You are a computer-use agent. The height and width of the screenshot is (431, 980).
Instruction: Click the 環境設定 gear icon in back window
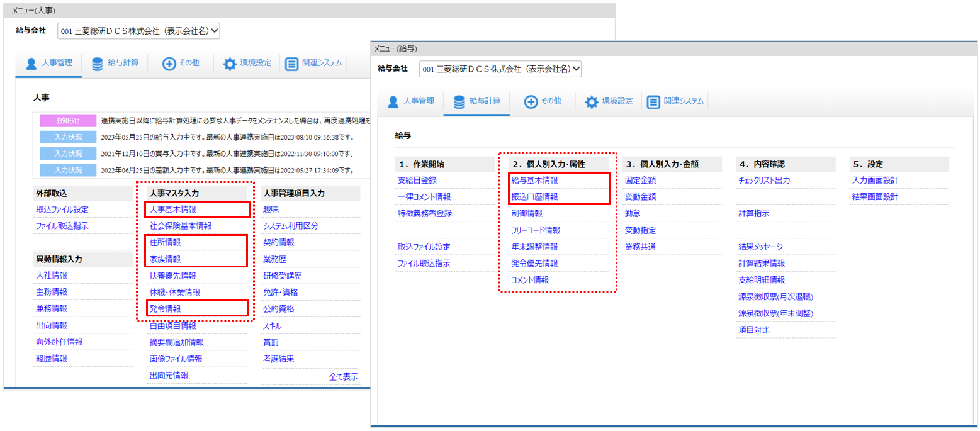point(230,64)
